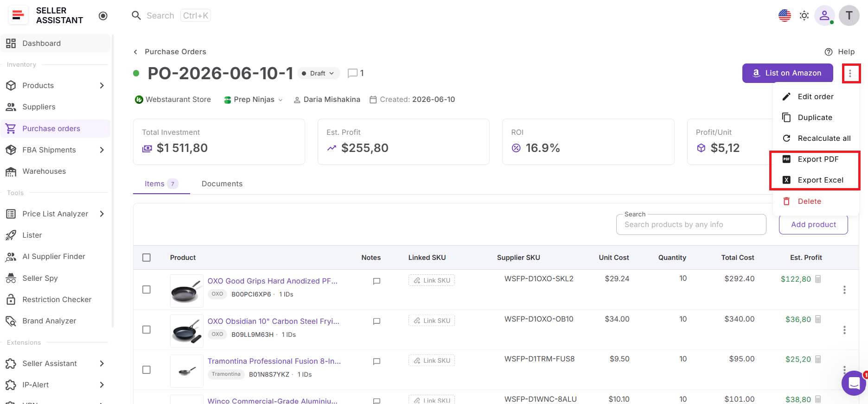Viewport: 868px width, 404px height.
Task: Open the Prep Ninjas dropdown
Action: click(253, 100)
